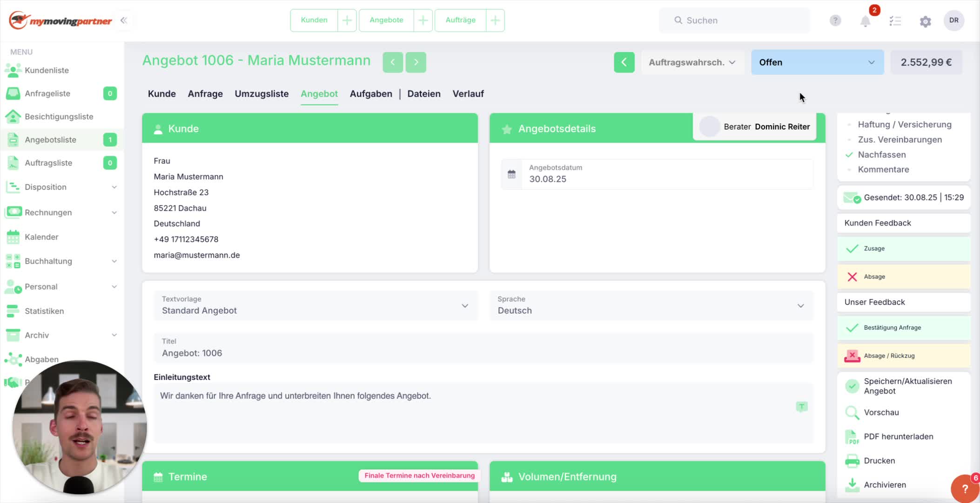
Task: Jump to Haftung / Versicherung section
Action: (x=904, y=125)
